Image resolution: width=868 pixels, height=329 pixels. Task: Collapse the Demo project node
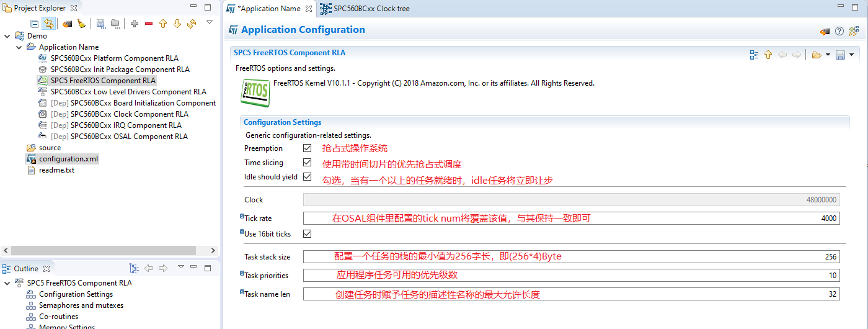(7, 36)
